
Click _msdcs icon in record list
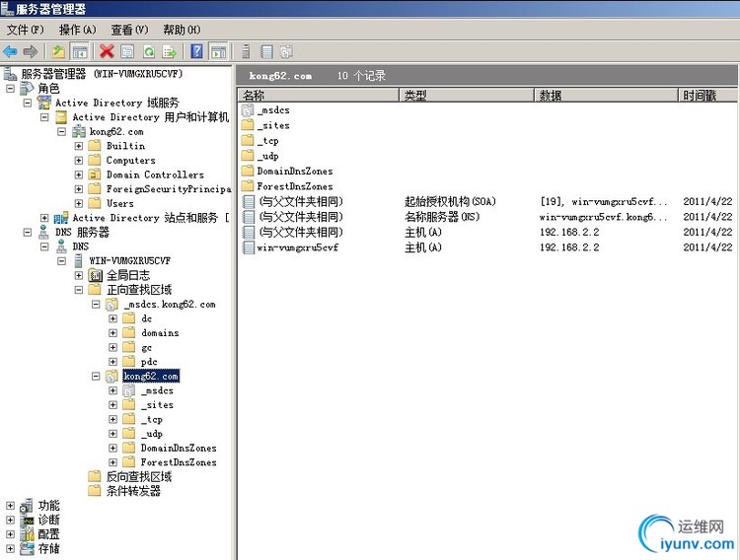pos(248,109)
